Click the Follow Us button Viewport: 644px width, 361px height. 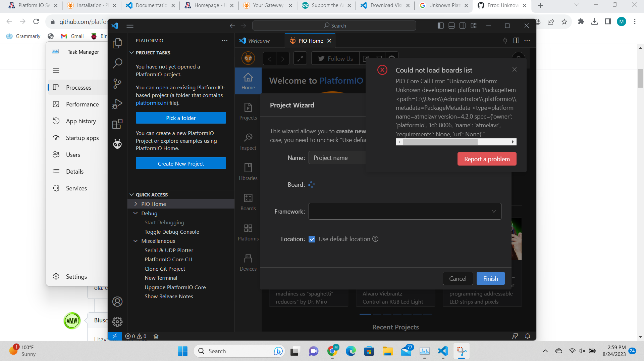pos(335,58)
